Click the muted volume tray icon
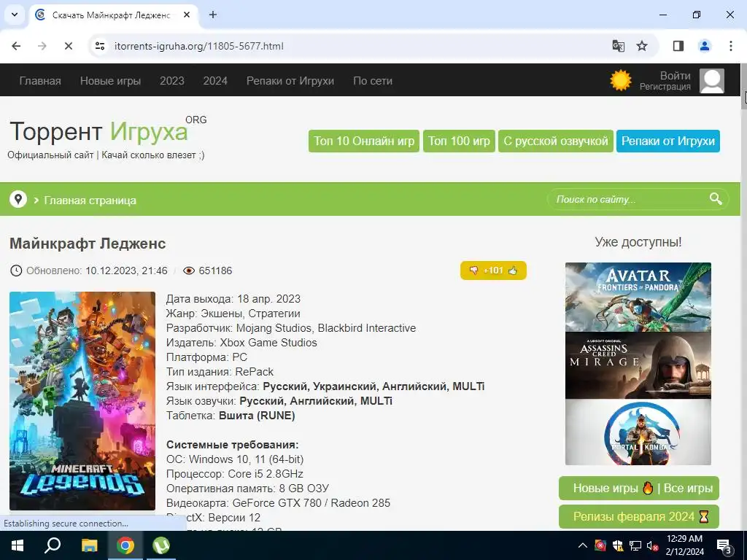Image resolution: width=747 pixels, height=560 pixels. click(x=653, y=545)
